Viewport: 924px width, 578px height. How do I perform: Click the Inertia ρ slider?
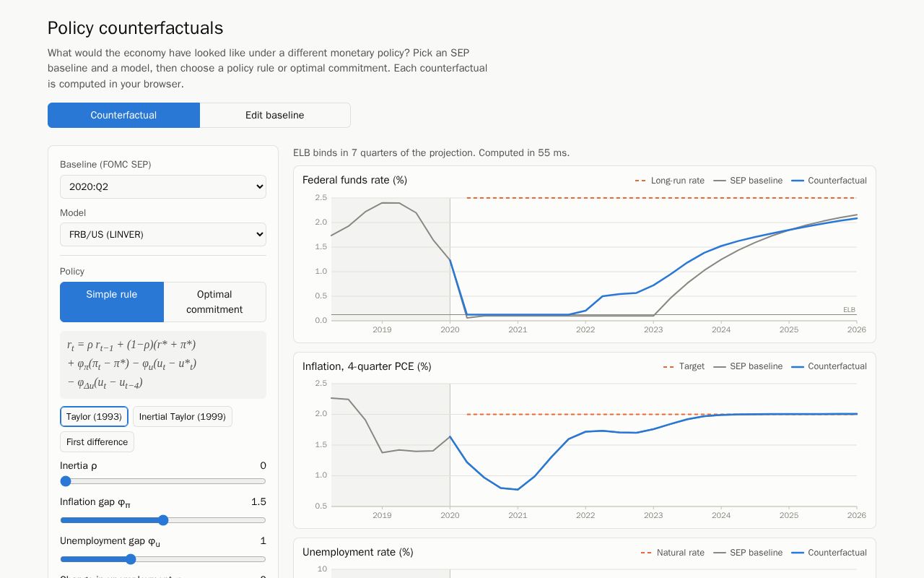(163, 481)
